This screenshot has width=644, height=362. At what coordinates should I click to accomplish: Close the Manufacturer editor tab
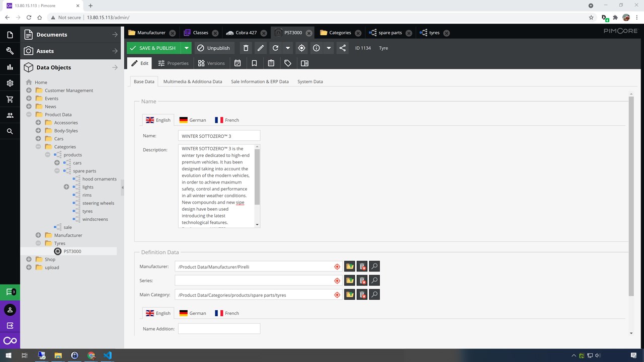[x=173, y=33]
